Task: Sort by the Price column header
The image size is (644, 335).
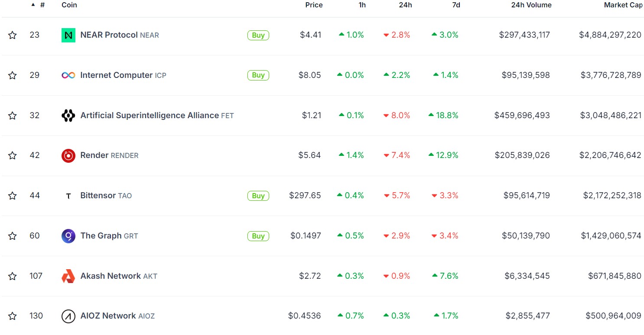Action: pos(314,5)
